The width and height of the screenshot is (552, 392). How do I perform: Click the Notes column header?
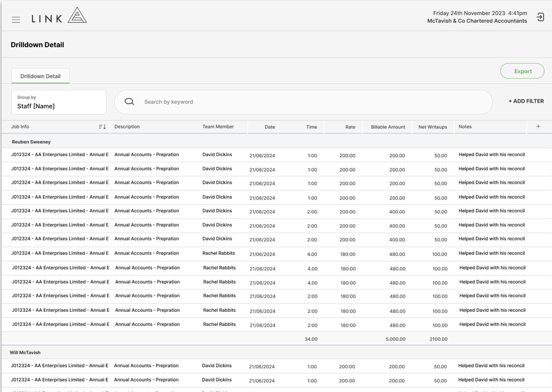click(x=465, y=127)
